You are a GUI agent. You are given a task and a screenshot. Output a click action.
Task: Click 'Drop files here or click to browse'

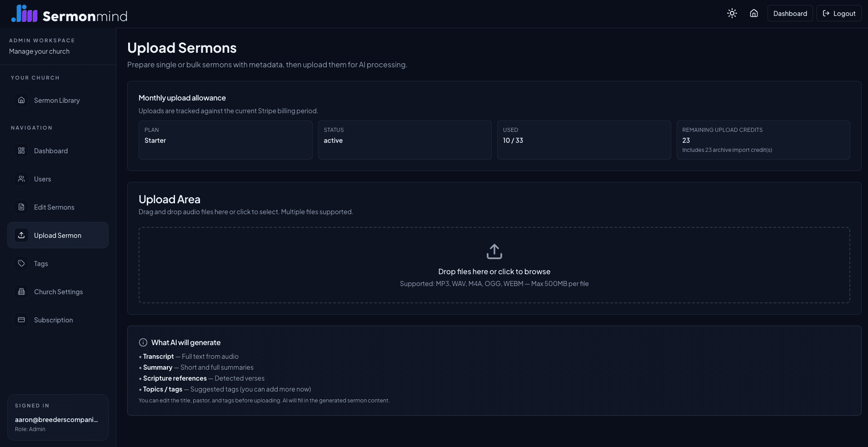494,271
